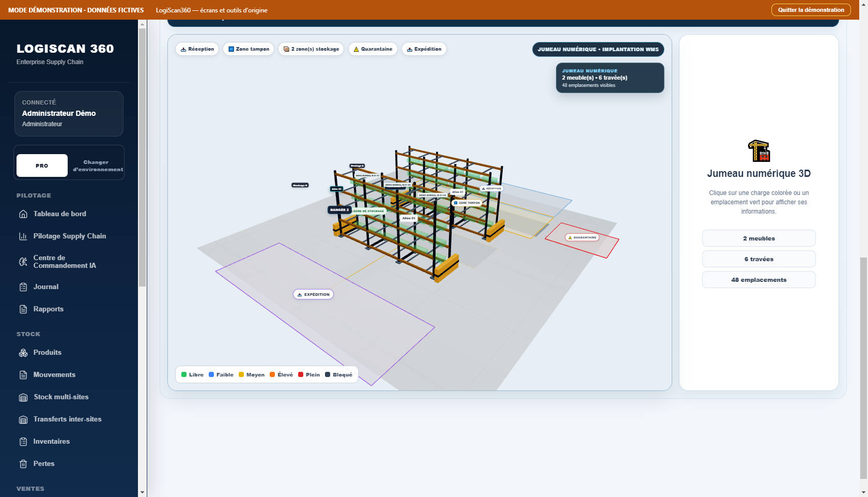868x497 pixels.
Task: Click the warning icon on the QUARANTAINE scene label
Action: coord(570,238)
